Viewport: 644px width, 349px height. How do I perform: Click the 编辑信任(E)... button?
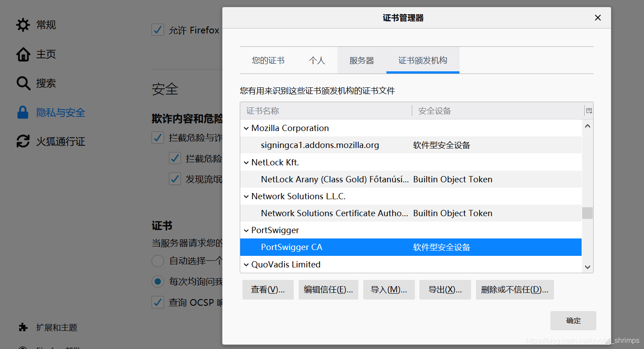coord(328,290)
